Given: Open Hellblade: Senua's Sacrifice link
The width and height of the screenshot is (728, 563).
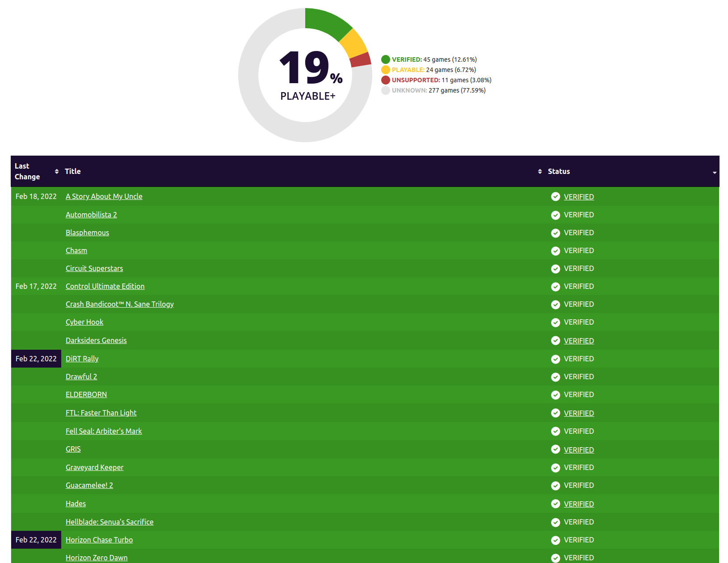Looking at the screenshot, I should click(x=109, y=522).
